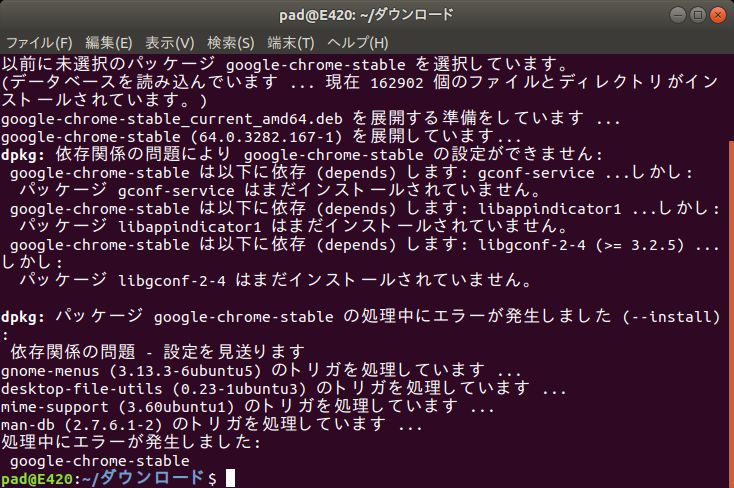734x488 pixels.
Task: Open the 端末(T) menu
Action: 291,43
